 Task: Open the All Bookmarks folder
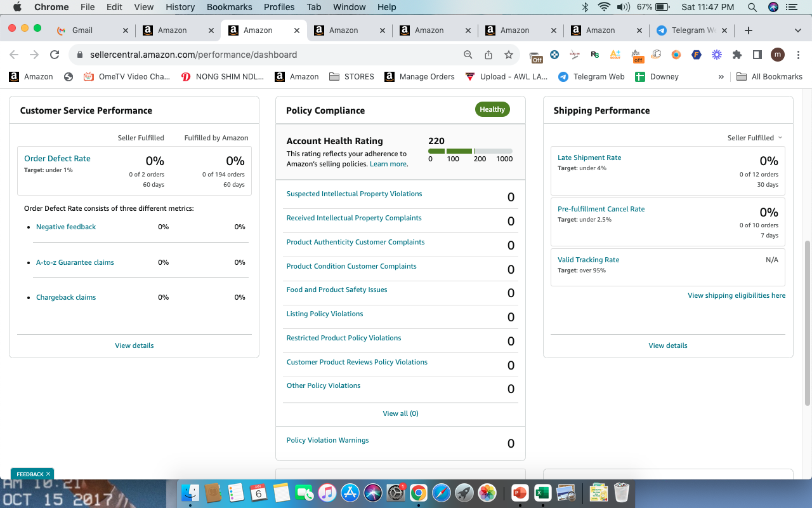coord(769,76)
